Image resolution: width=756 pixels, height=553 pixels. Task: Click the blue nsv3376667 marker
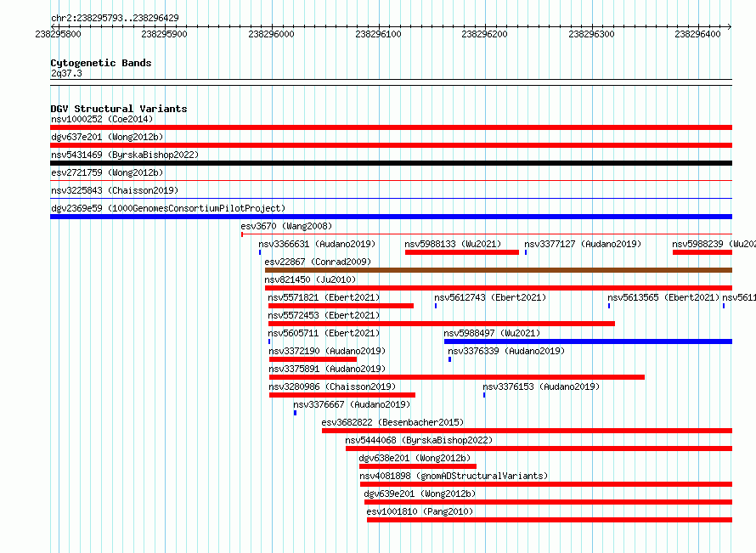tap(295, 413)
